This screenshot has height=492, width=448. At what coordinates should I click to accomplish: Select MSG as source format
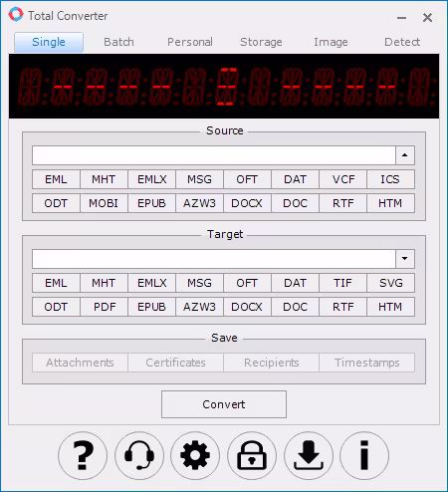click(199, 179)
